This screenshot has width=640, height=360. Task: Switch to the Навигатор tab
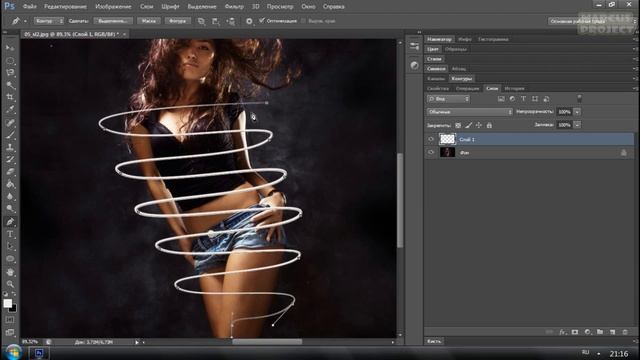[440, 39]
